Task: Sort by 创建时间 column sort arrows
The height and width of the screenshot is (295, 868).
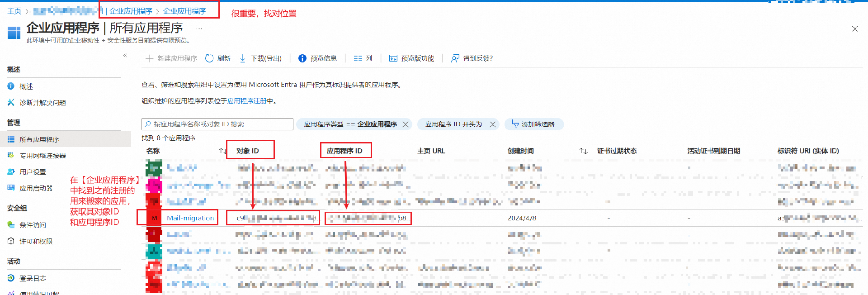Action: pos(584,151)
